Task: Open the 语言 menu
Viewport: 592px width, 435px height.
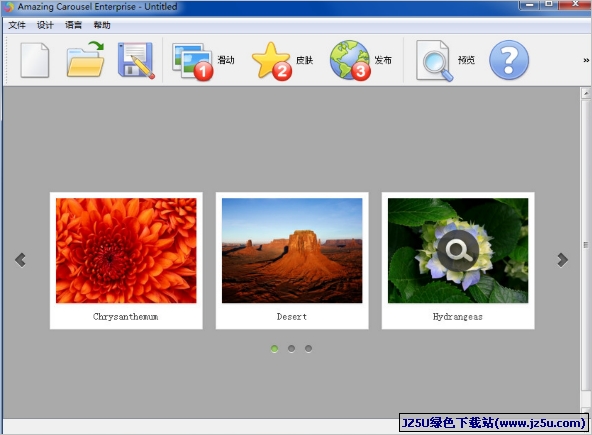Action: pyautogui.click(x=74, y=25)
